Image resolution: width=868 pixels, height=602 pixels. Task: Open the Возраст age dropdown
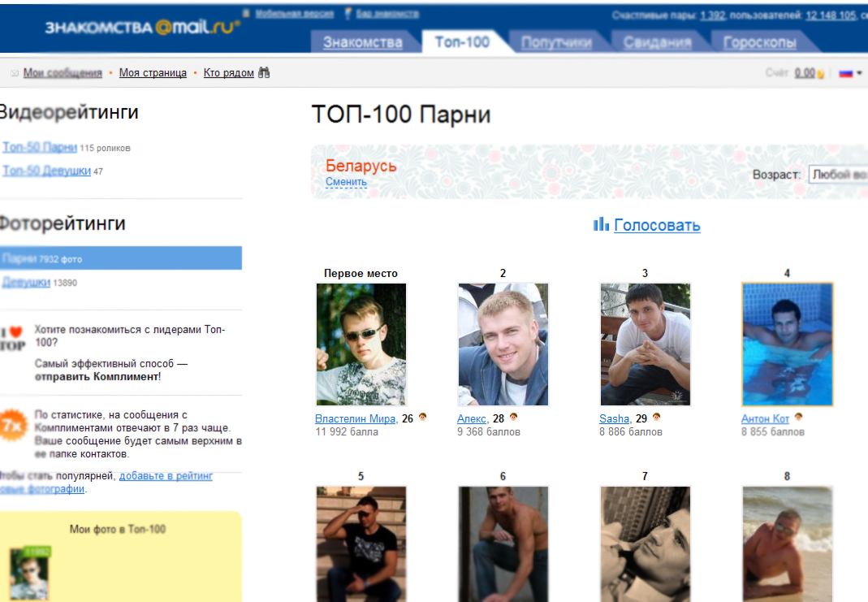(838, 175)
